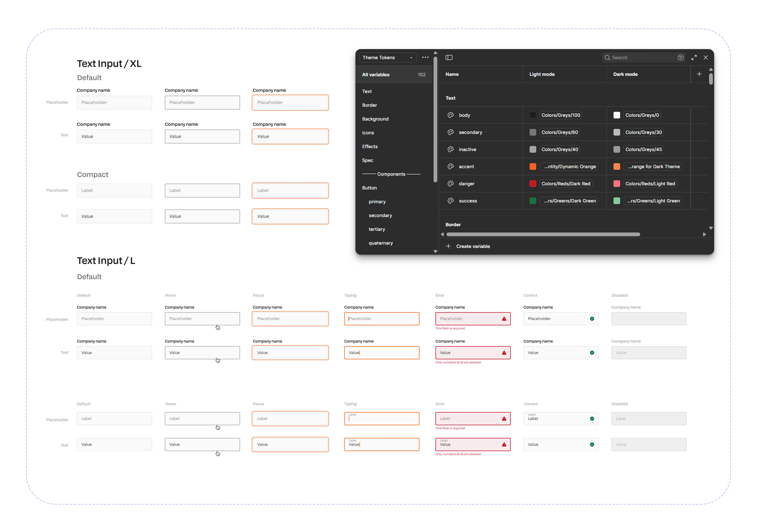Click the Create variable button
The width and height of the screenshot is (757, 532).
(473, 246)
